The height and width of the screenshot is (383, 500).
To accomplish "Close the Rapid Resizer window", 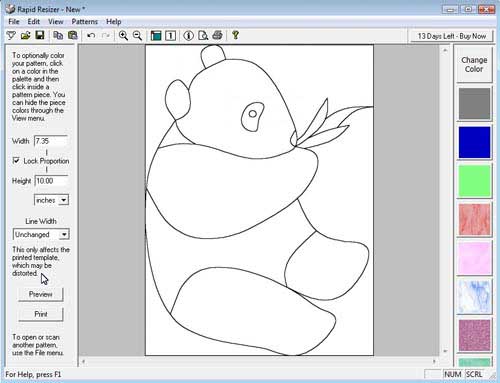I will pos(486,9).
